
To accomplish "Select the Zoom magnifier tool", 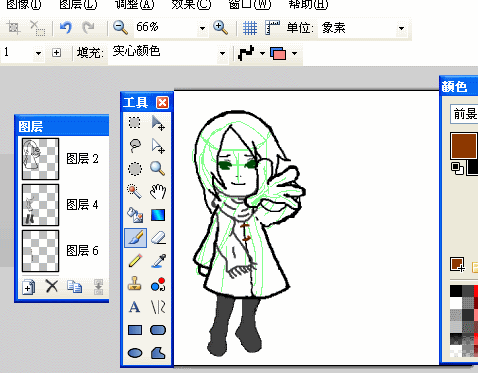I will pos(158,169).
